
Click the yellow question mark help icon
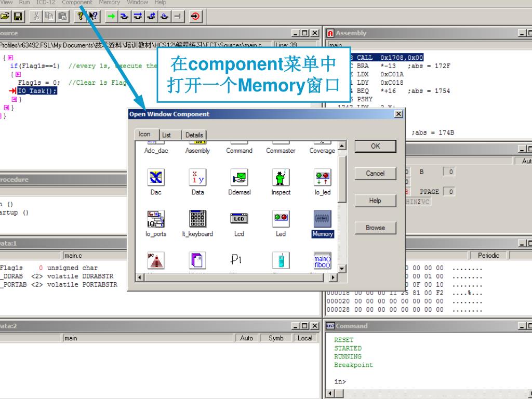click(x=80, y=16)
